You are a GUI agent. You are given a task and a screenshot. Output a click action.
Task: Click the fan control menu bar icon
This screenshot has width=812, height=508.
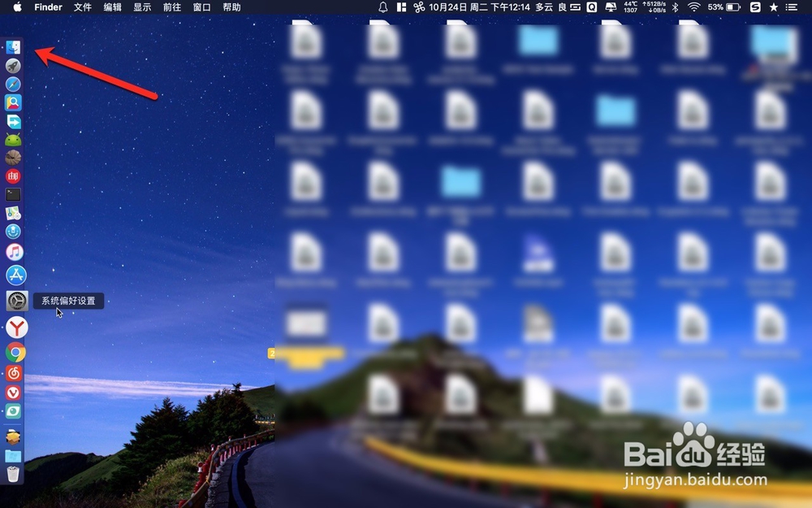coord(419,7)
